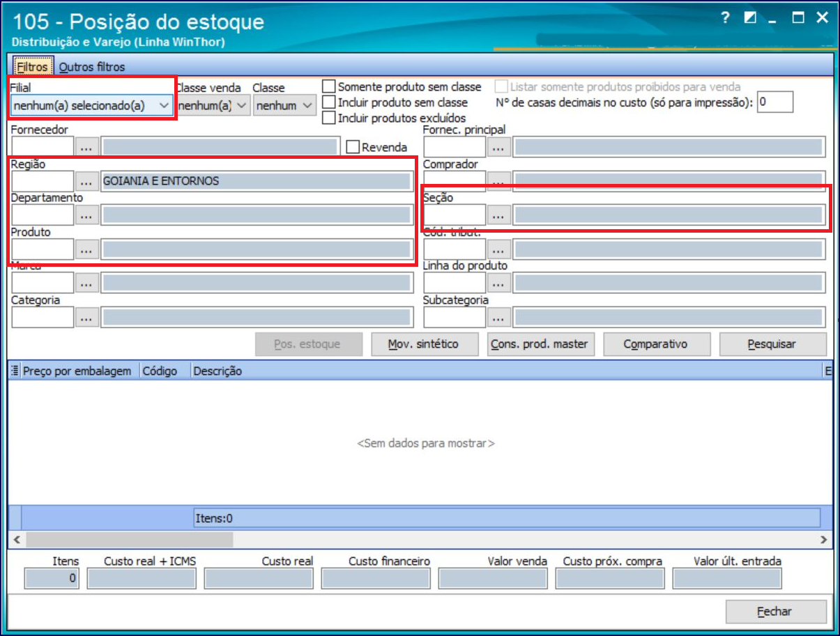
Task: Click the Cons. prod. master button
Action: pyautogui.click(x=541, y=344)
